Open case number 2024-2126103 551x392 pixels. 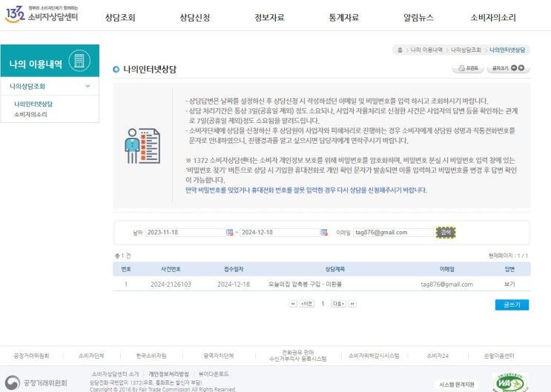click(171, 284)
